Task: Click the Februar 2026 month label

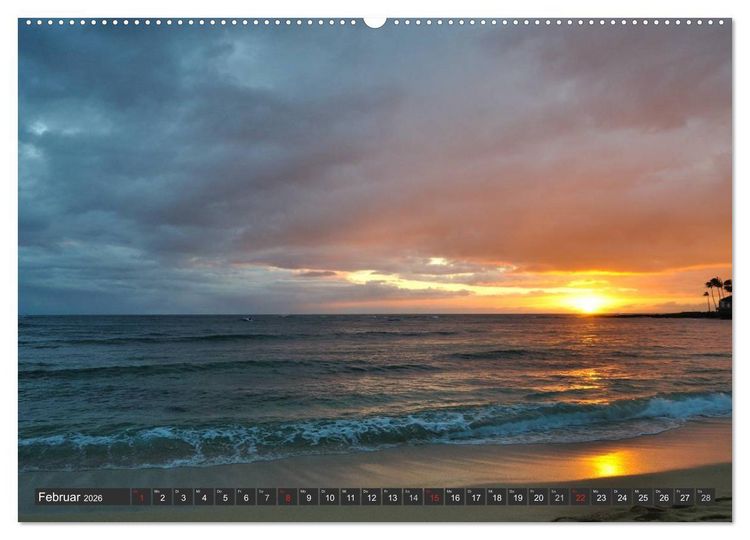Action: (x=70, y=497)
